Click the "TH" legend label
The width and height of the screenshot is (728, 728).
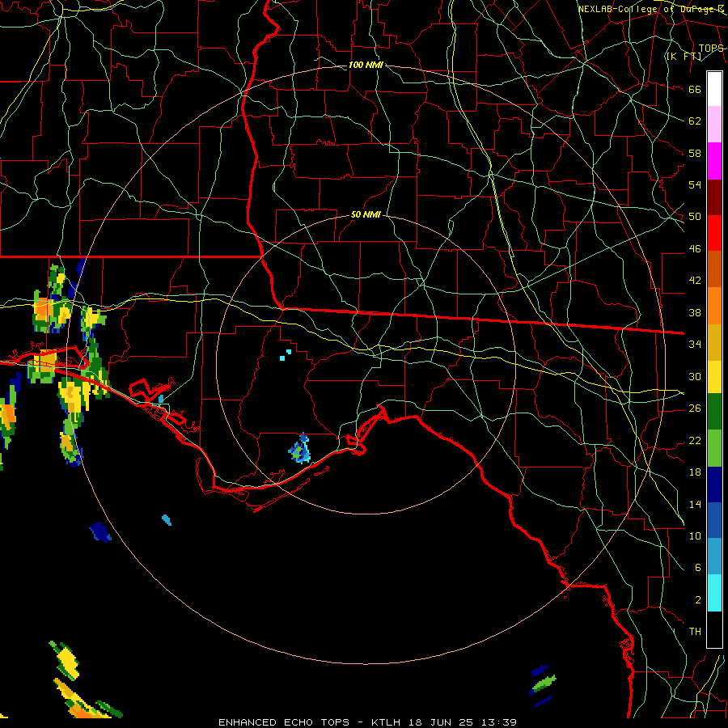point(695,632)
